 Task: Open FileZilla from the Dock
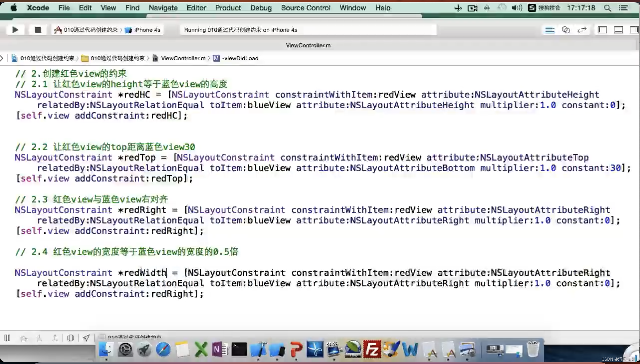[x=372, y=349]
